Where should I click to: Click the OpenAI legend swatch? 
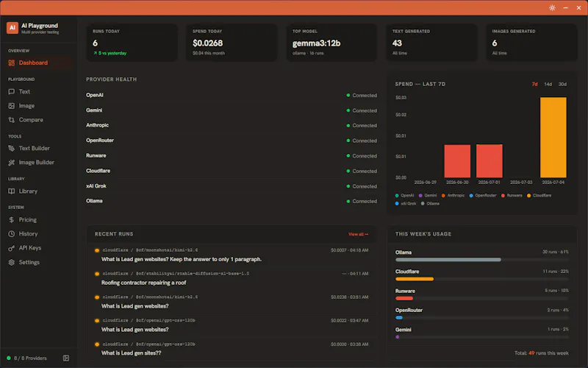tap(397, 196)
